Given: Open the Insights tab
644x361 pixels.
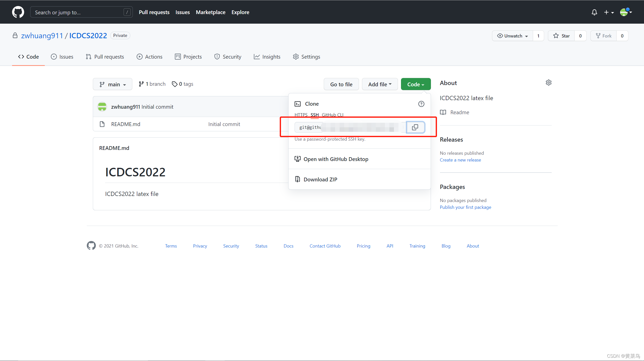Looking at the screenshot, I should point(267,57).
